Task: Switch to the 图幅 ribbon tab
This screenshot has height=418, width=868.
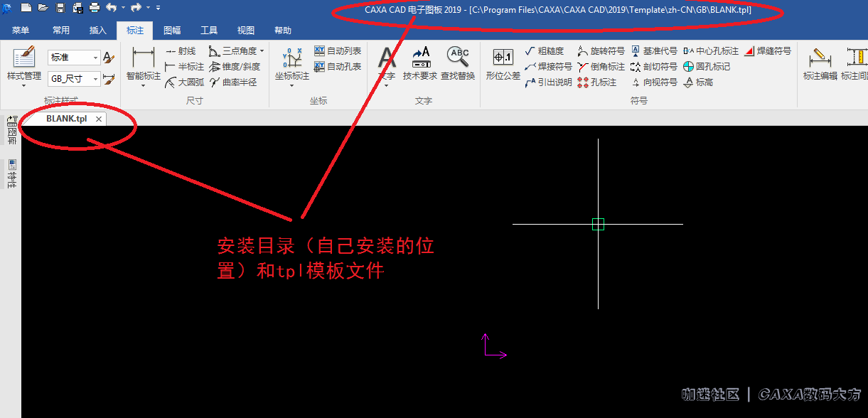Action: point(172,31)
